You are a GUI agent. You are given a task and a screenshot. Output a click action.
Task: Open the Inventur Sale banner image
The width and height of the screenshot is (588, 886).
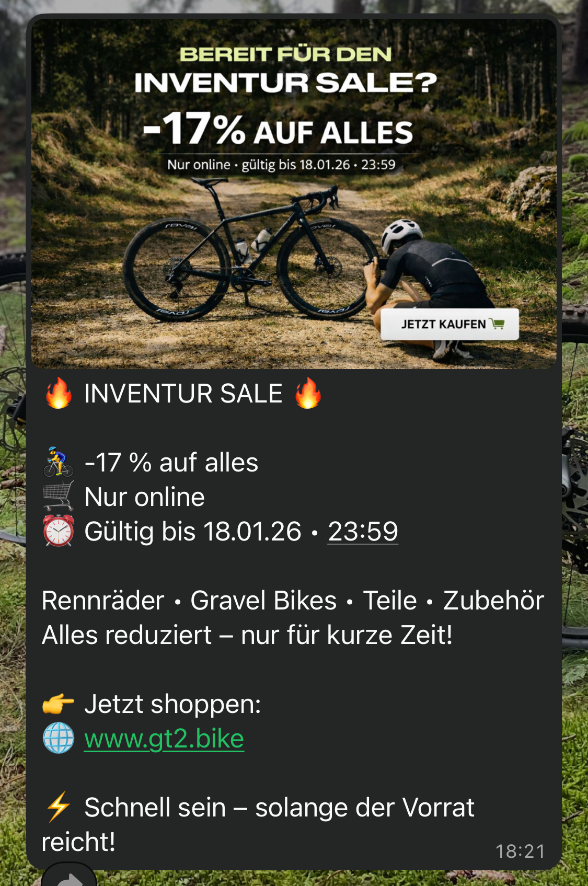[294, 193]
